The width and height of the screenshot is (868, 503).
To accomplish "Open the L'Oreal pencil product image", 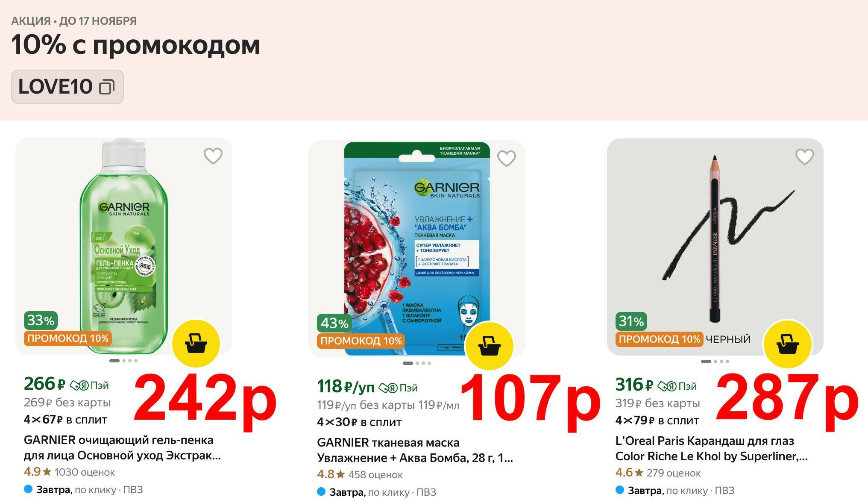I will coord(715,247).
